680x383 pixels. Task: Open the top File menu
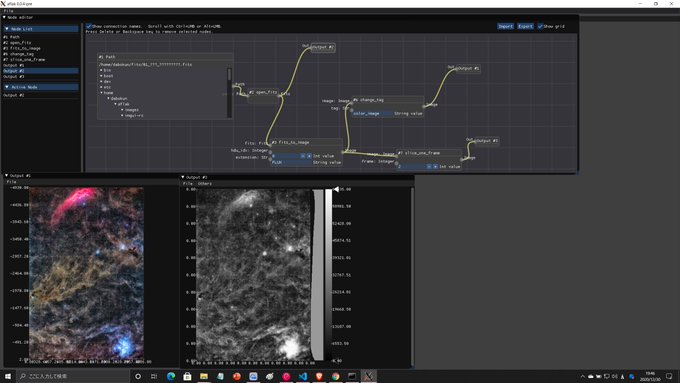[8, 11]
